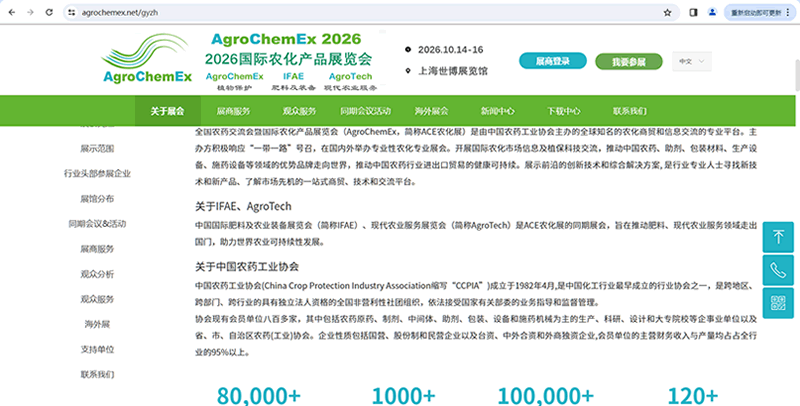
Task: Open the Chrome profile avatar icon
Action: (x=712, y=12)
